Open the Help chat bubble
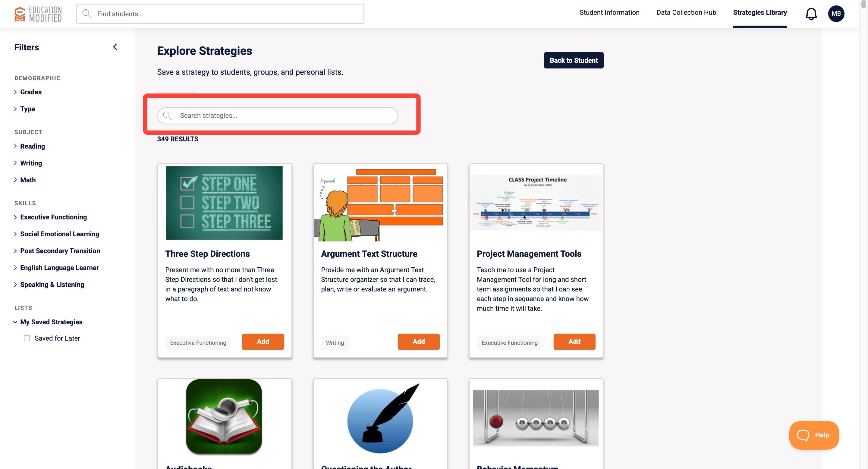Screen dimensions: 868x469 click(x=814, y=435)
